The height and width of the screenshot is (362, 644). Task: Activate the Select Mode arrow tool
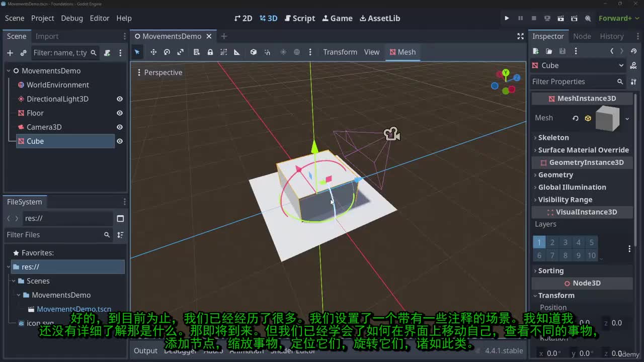137,52
